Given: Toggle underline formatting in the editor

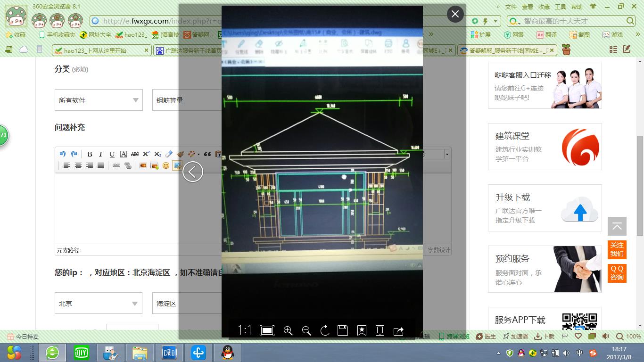Looking at the screenshot, I should click(112, 154).
